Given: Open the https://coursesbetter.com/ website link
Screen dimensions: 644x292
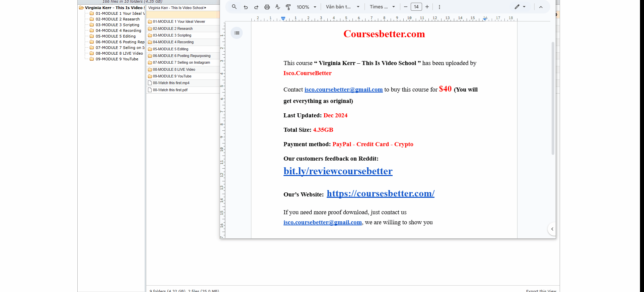Looking at the screenshot, I should click(380, 194).
